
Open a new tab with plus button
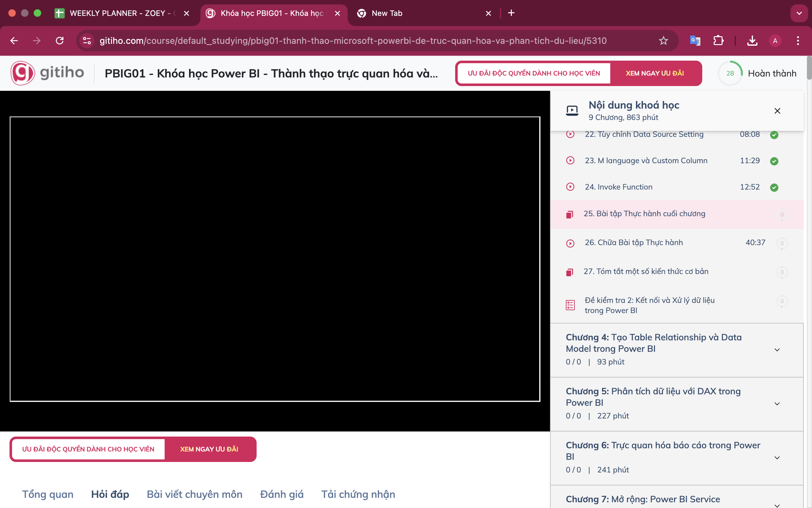[511, 13]
